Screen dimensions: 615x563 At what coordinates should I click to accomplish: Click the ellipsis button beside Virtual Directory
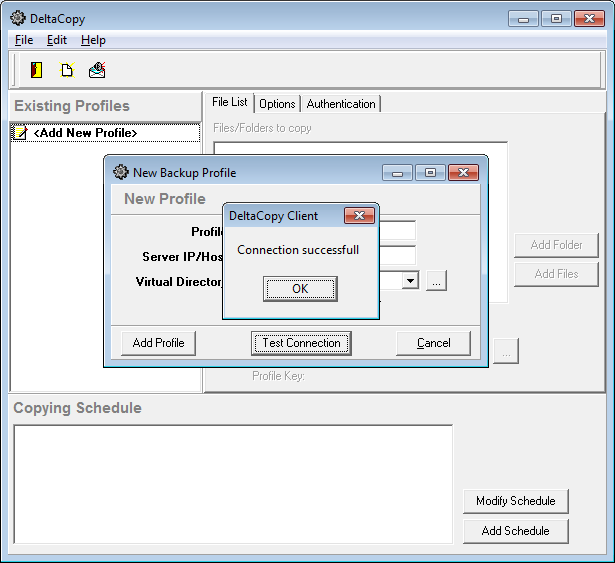[436, 282]
